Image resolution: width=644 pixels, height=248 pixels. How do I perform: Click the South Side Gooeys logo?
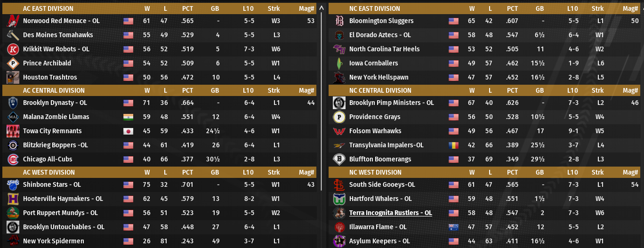(339, 184)
